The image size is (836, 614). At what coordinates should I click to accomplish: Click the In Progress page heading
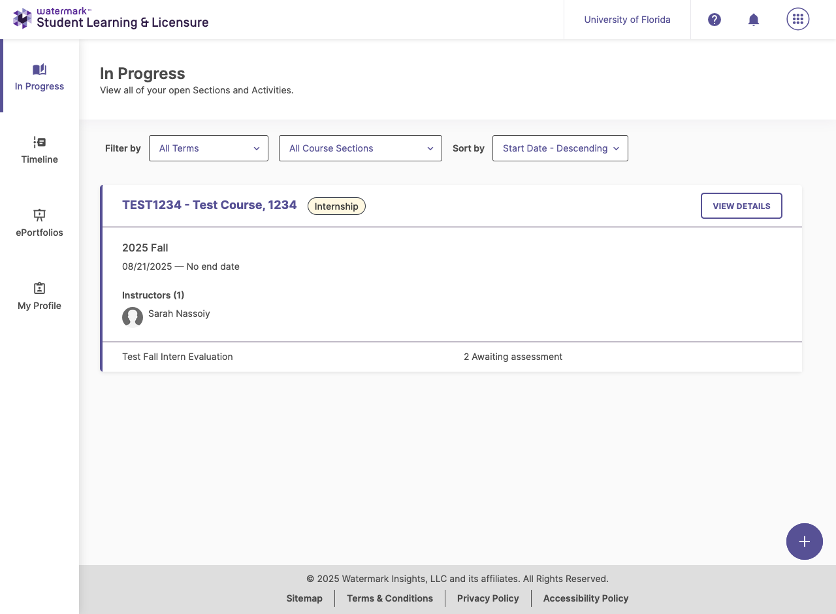pyautogui.click(x=142, y=74)
